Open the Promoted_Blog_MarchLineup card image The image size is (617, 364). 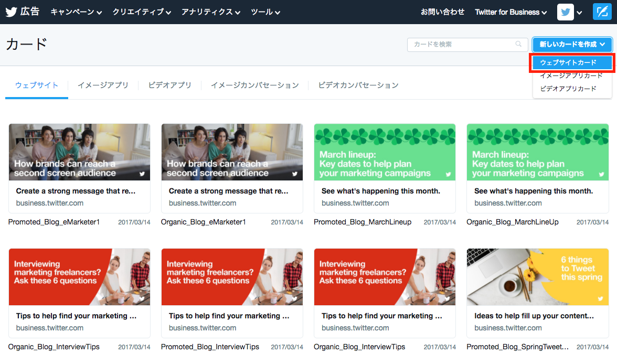[385, 152]
